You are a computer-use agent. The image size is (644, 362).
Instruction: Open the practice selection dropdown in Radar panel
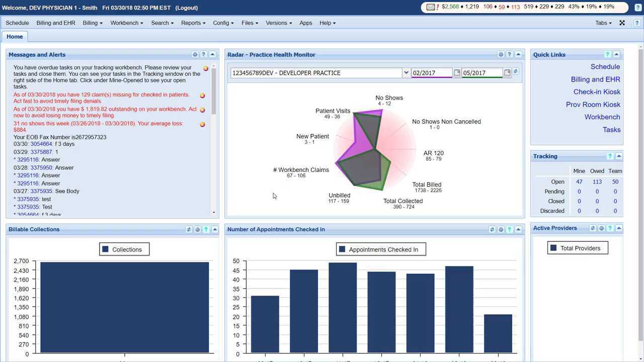tap(406, 73)
